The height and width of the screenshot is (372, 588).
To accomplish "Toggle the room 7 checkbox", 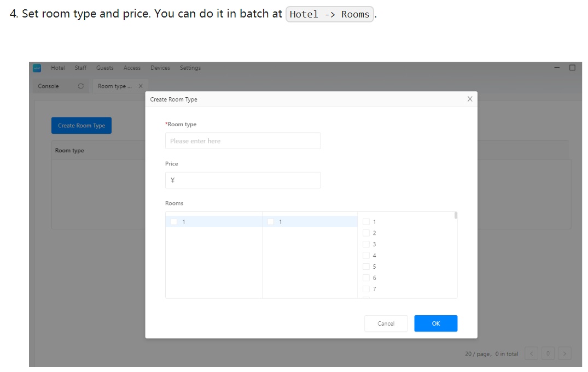I will 366,289.
